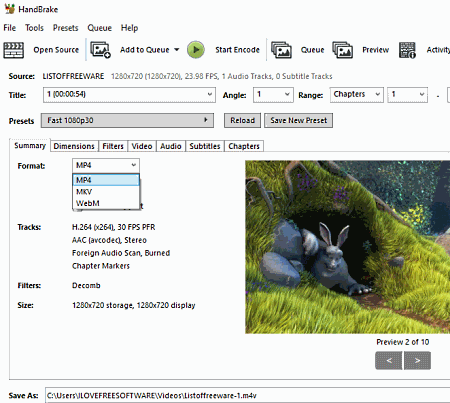Click the Add to Queue picture icon
This screenshot has height=403, width=450.
coord(100,50)
